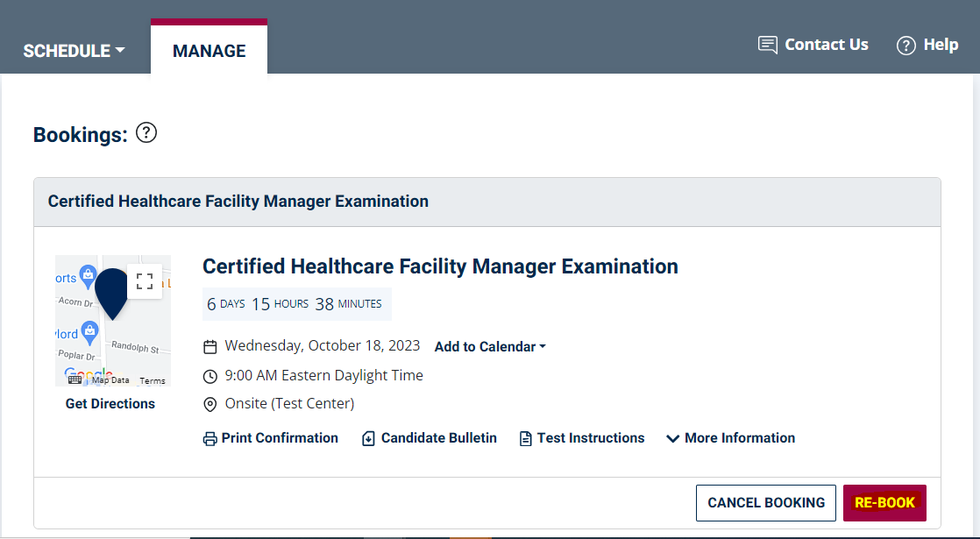
Task: Click the Test Instructions document icon
Action: (526, 438)
